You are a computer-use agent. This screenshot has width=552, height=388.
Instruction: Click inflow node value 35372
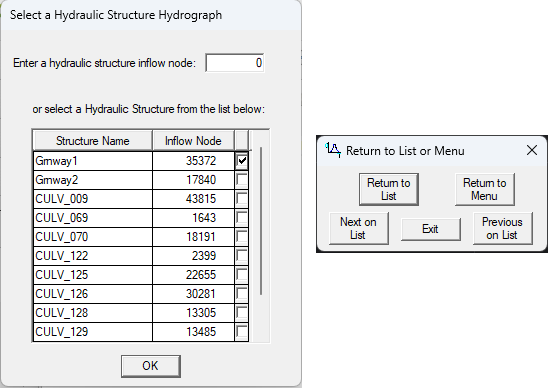(193, 161)
